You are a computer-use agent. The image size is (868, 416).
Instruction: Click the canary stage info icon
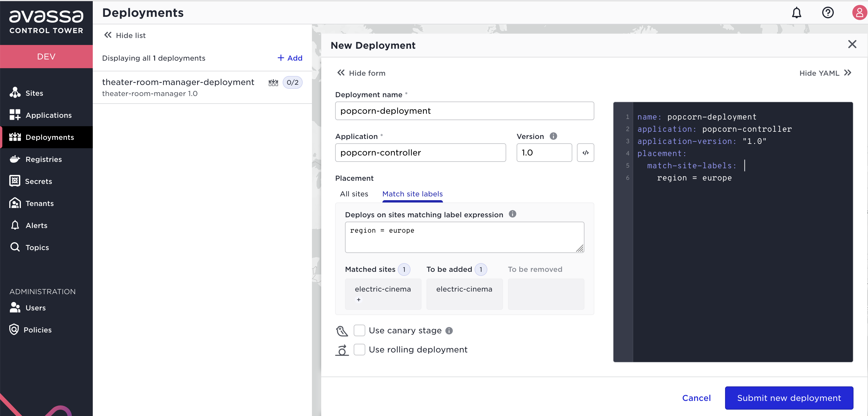pyautogui.click(x=449, y=331)
